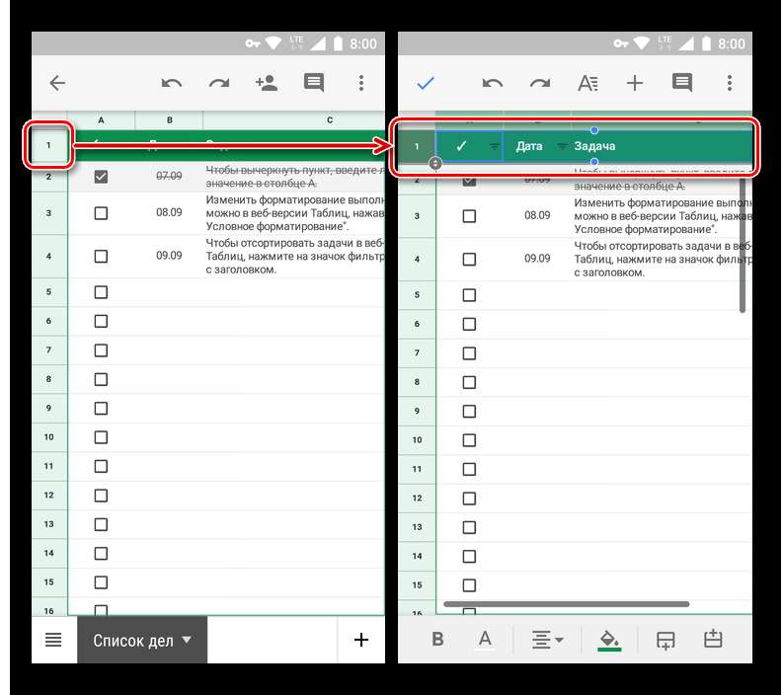Screen dimensions: 784x695
Task: Confirm edit with blue checkmark in right screen
Action: pos(426,83)
